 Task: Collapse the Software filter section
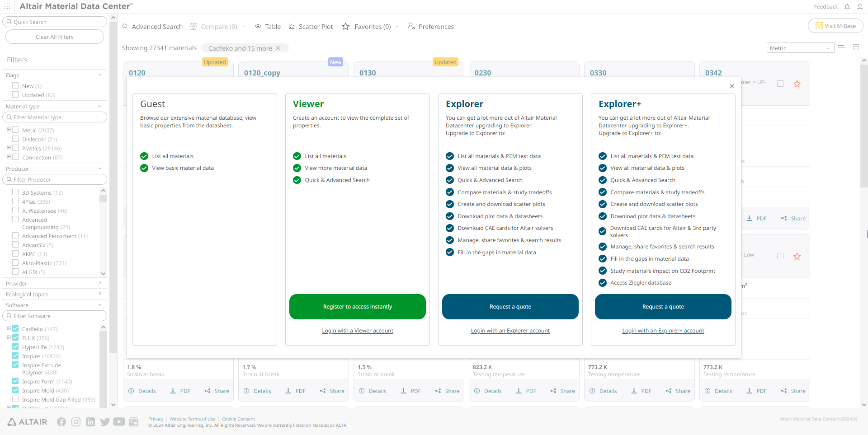pyautogui.click(x=100, y=305)
